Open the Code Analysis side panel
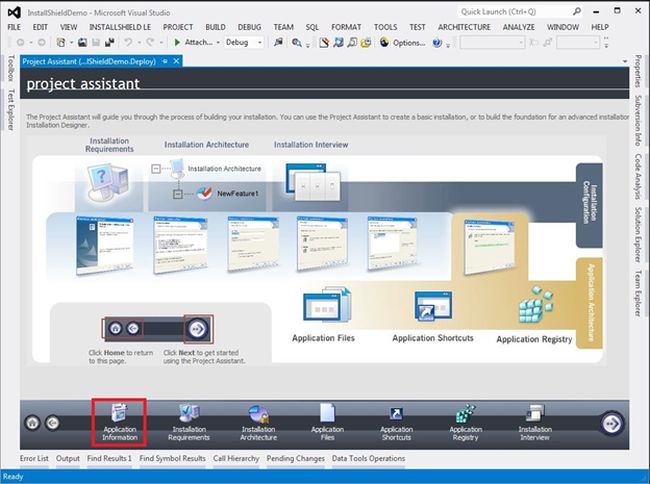 click(x=638, y=177)
